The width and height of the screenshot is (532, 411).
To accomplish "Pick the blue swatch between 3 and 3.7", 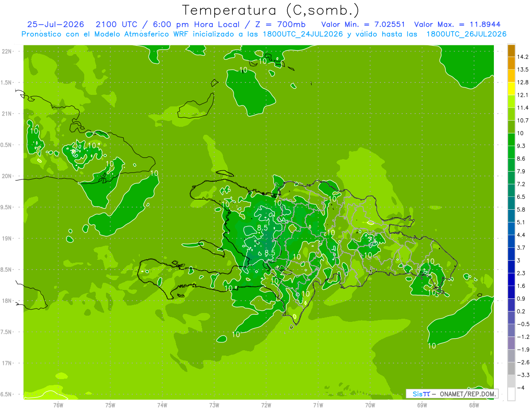I will pyautogui.click(x=511, y=254).
